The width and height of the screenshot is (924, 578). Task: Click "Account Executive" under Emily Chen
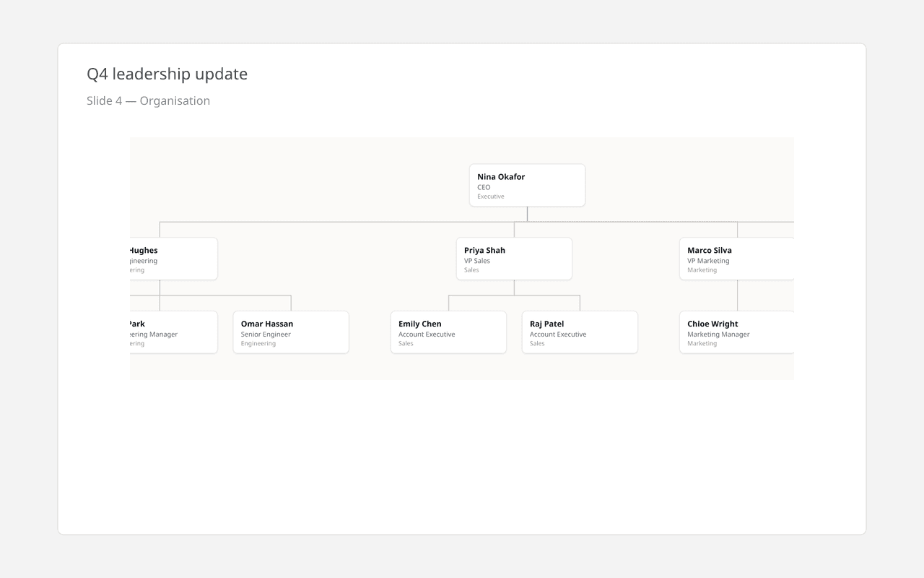(427, 335)
